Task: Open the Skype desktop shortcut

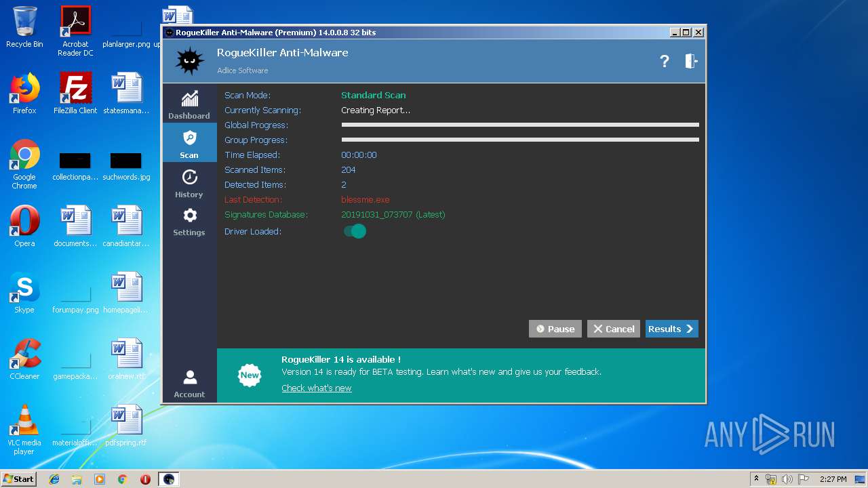Action: coord(24,293)
